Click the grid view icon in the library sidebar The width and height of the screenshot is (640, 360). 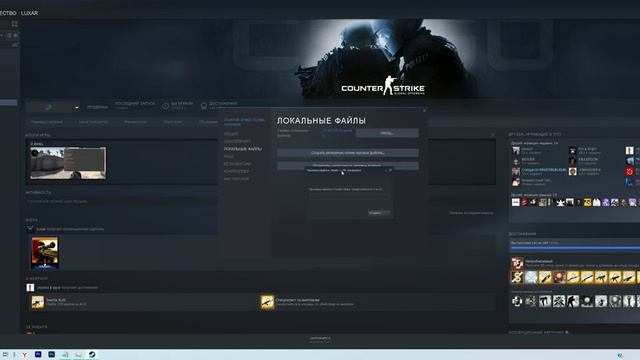15,24
